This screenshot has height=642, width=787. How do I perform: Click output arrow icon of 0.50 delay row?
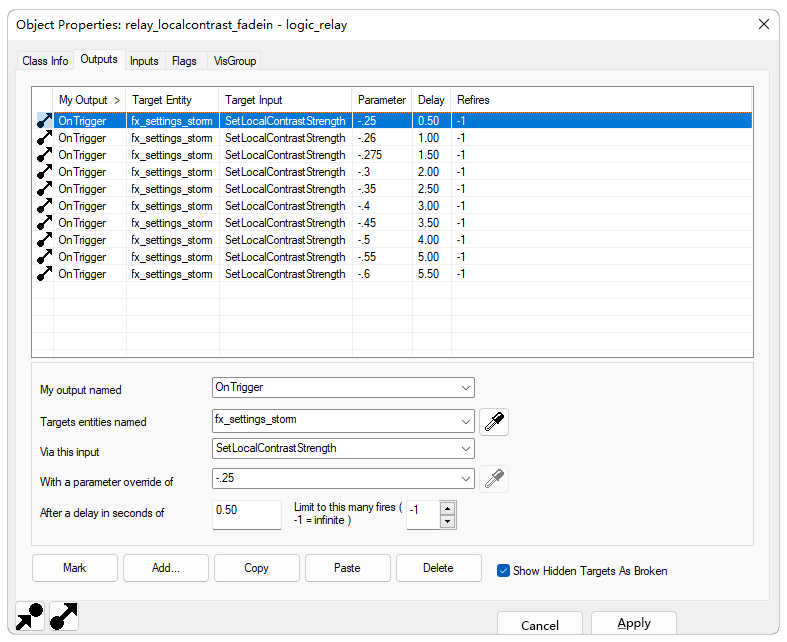pos(43,121)
